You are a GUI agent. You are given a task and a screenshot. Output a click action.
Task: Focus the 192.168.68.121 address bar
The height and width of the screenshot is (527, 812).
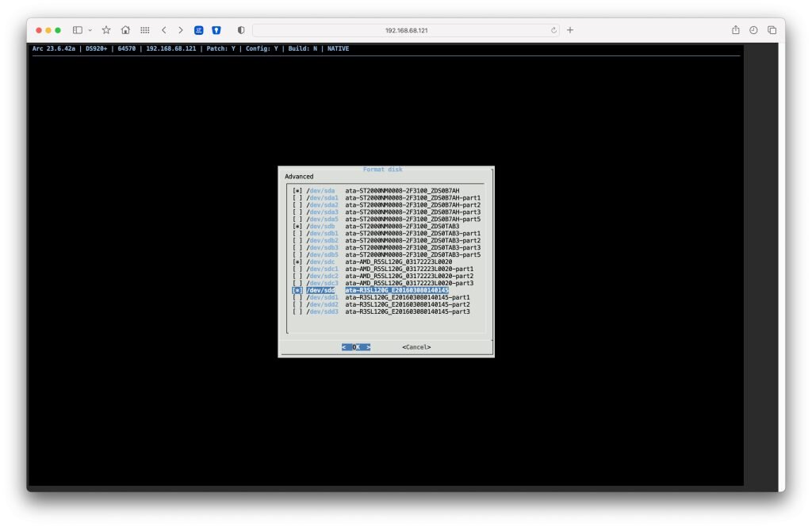[406, 30]
